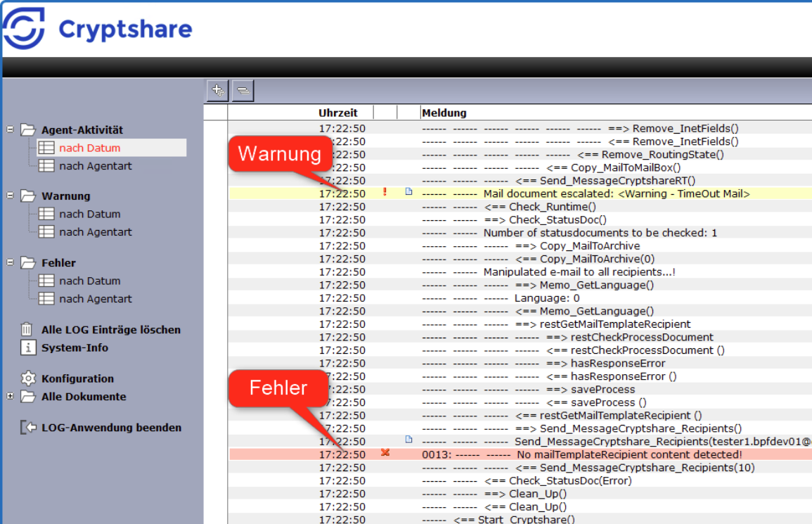Click the Uhrzeit column header
This screenshot has height=524, width=812.
pyautogui.click(x=337, y=113)
